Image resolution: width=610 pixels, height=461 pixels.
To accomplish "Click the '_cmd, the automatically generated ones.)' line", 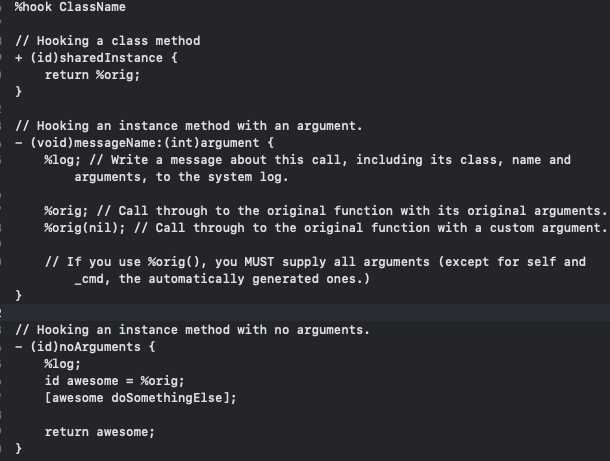I will tap(222, 279).
